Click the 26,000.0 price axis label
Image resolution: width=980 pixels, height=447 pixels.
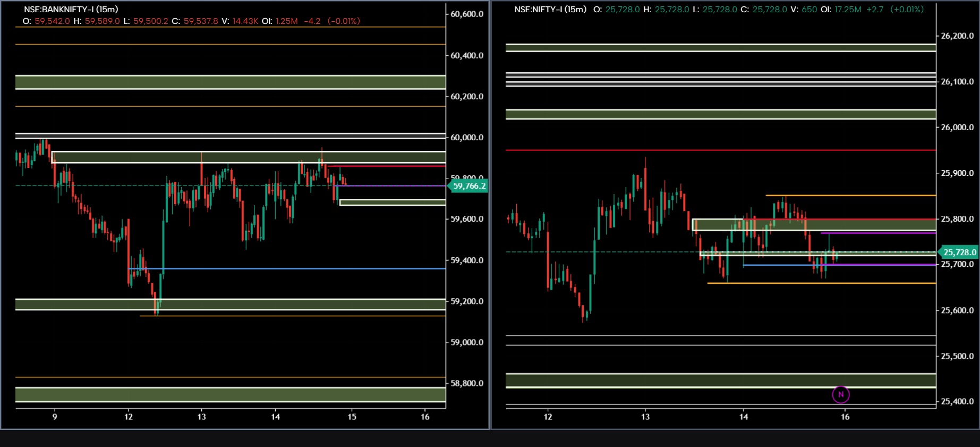coord(957,128)
